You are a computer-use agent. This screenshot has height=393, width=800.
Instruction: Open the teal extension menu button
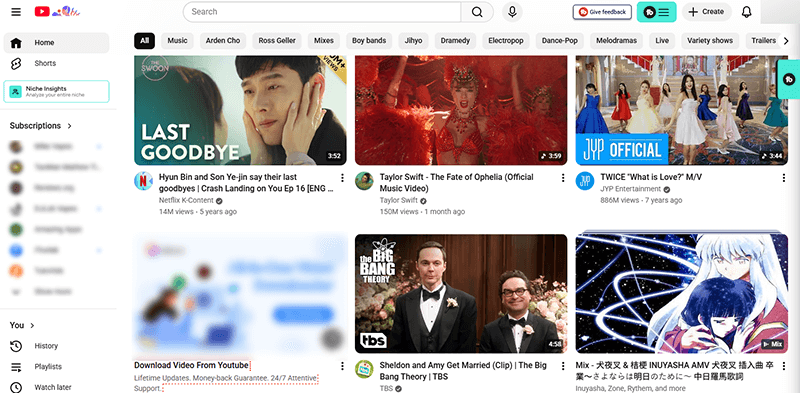tap(657, 12)
